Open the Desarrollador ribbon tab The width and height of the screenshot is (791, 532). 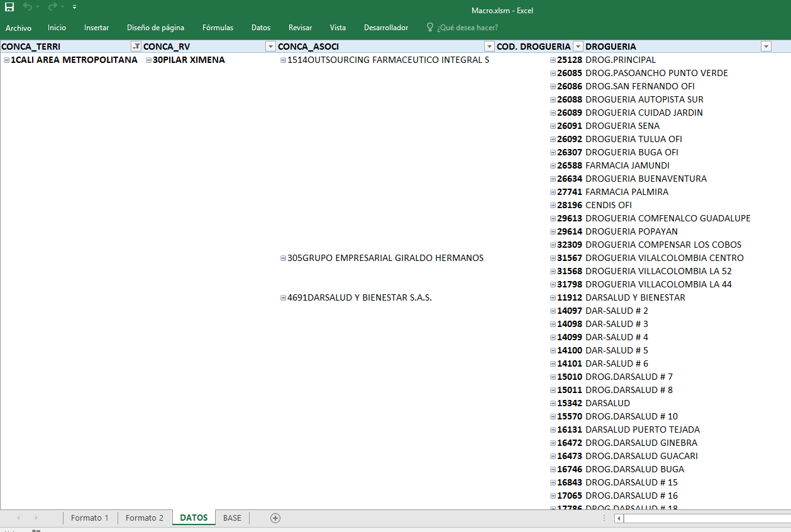[386, 28]
